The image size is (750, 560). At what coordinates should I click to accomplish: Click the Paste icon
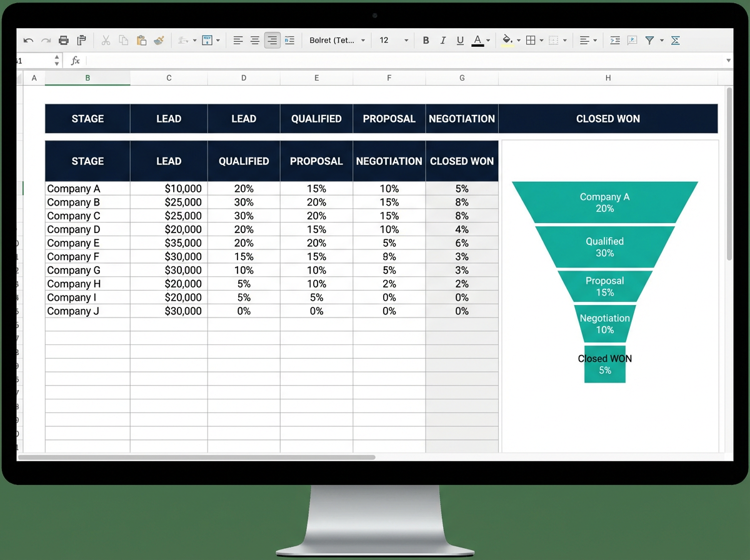pyautogui.click(x=140, y=40)
